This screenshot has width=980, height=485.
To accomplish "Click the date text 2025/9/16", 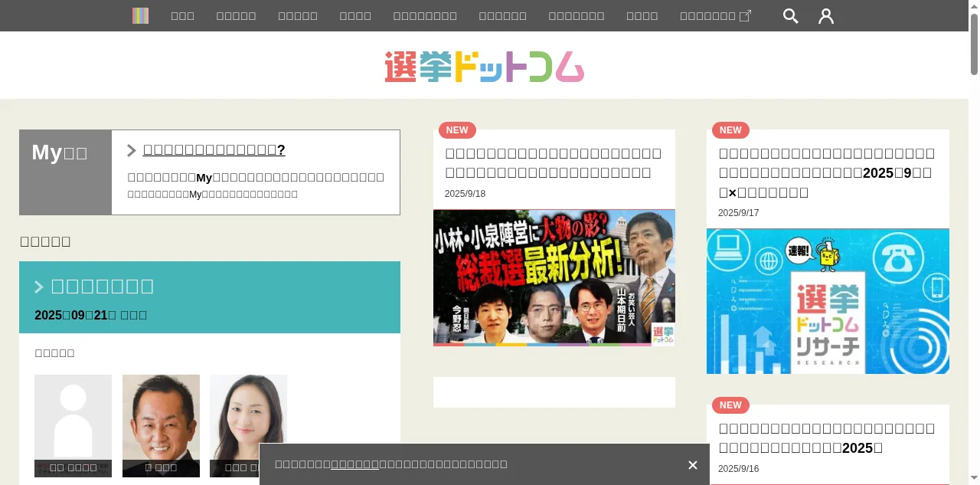I will click(x=738, y=469).
